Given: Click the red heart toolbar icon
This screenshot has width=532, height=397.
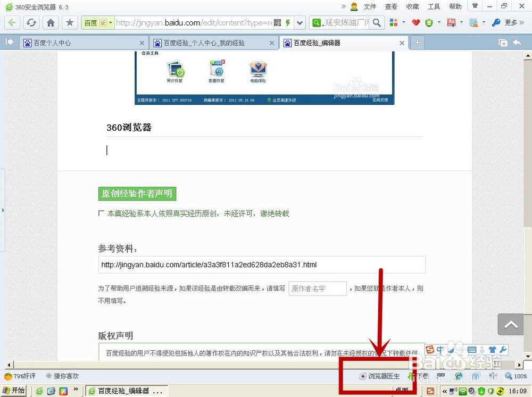Looking at the screenshot, I should [x=416, y=23].
